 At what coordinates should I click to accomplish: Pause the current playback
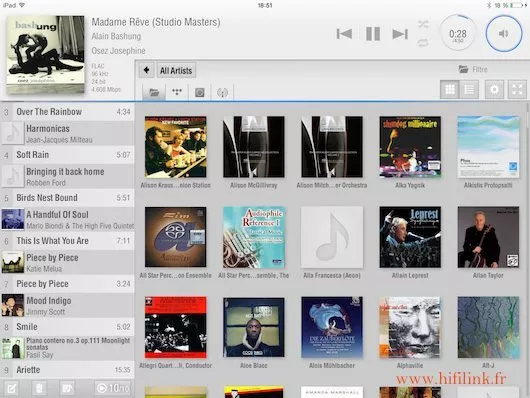pyautogui.click(x=373, y=34)
